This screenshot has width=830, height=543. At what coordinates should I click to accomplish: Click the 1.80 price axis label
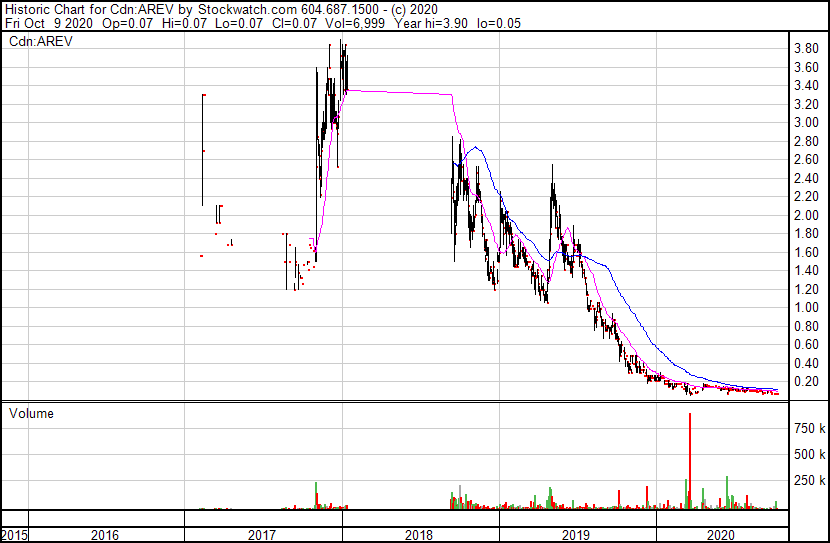click(806, 234)
